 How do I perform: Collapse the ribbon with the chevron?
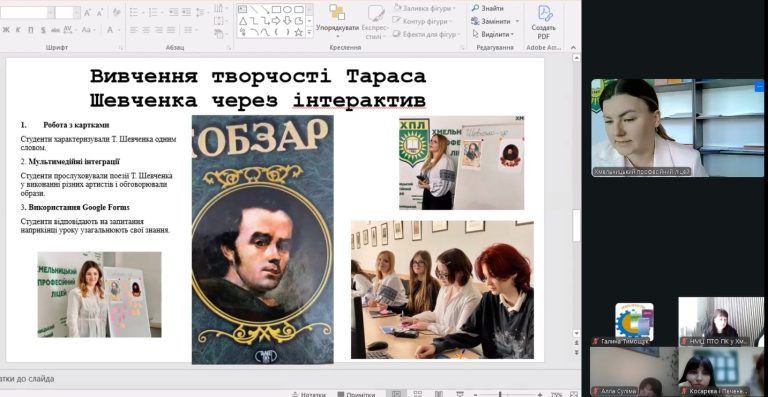pos(573,47)
